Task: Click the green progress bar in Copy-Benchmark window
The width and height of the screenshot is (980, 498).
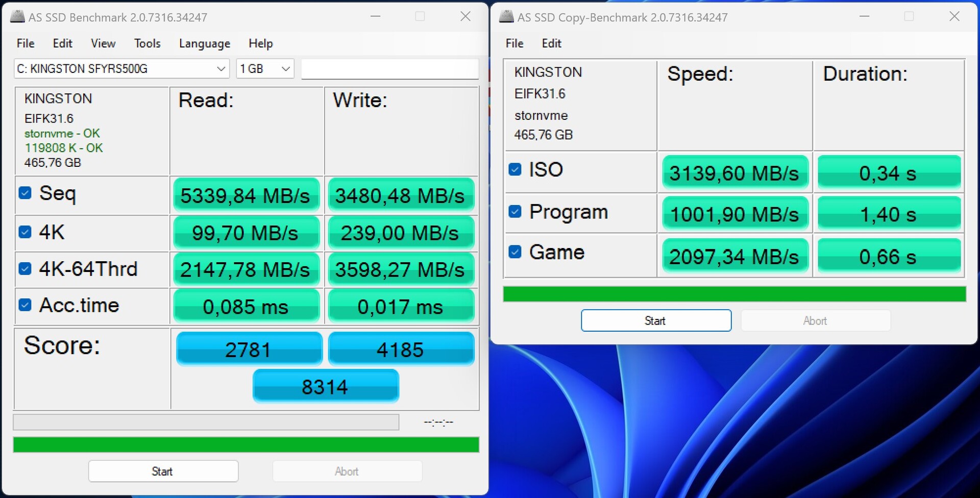Action: [x=734, y=294]
